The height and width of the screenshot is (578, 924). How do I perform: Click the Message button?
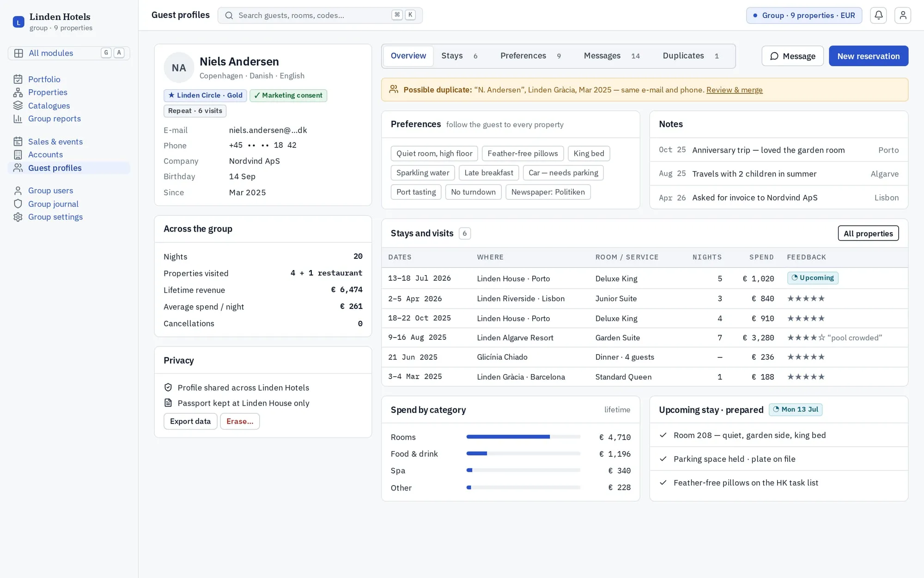(x=792, y=56)
